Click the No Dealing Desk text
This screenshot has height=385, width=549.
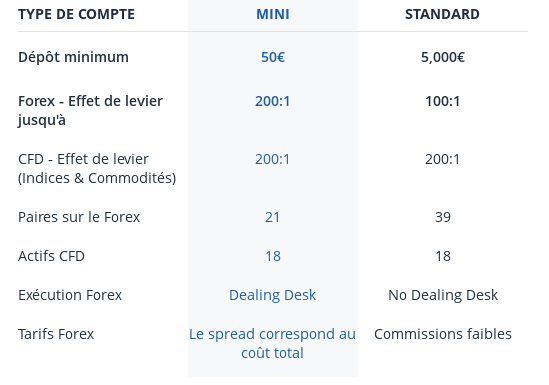[443, 295]
